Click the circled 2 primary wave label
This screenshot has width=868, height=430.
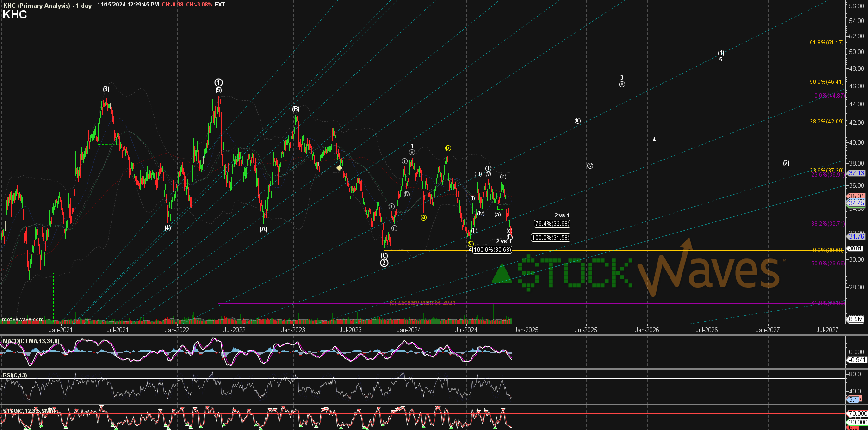[x=384, y=263]
